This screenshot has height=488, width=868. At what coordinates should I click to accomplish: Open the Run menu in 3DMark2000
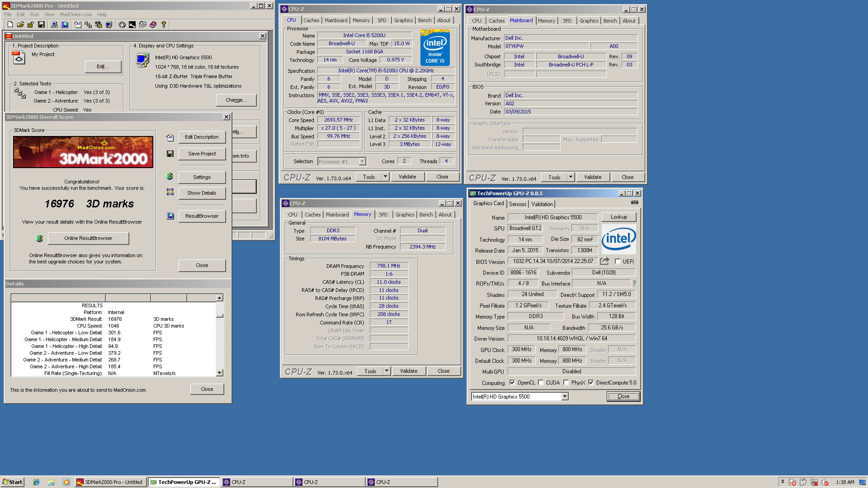(34, 14)
